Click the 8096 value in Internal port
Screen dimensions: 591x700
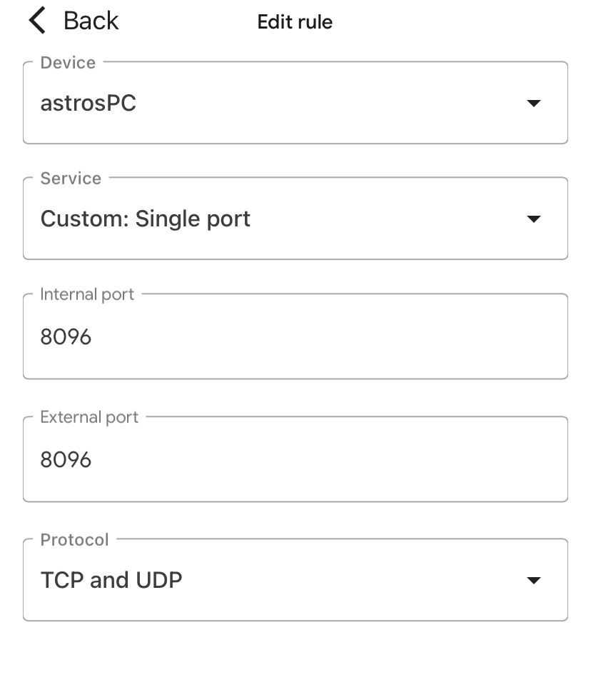click(66, 337)
